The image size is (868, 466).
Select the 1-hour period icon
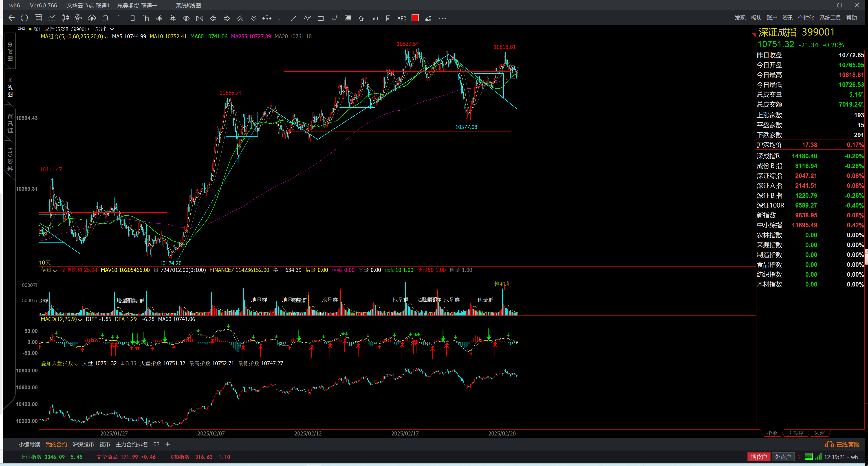point(146,18)
